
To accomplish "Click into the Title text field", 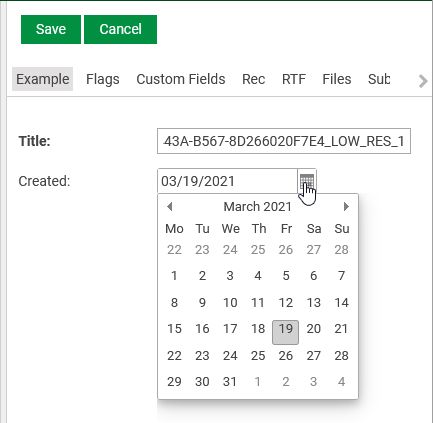I will click(x=284, y=141).
